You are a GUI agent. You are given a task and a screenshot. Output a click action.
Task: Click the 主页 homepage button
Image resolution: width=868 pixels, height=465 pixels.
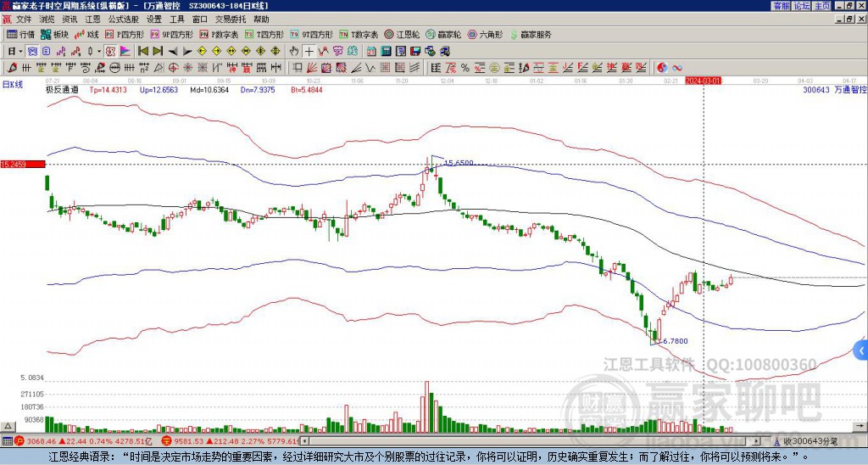point(822,6)
